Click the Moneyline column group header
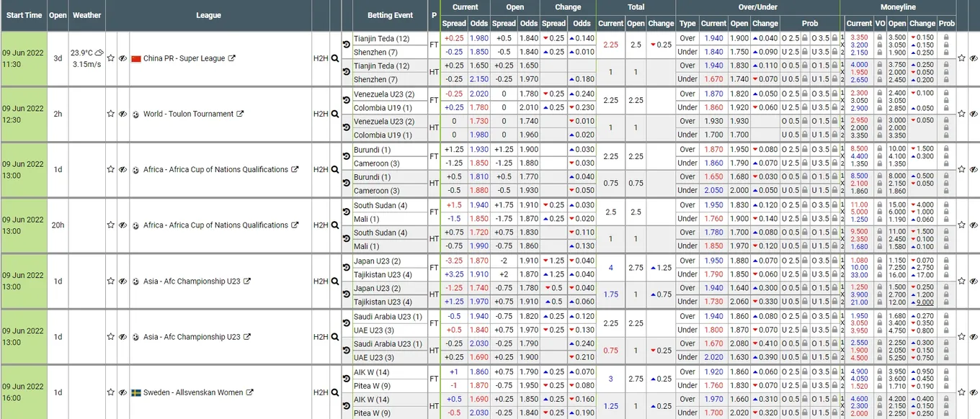This screenshot has height=419, width=980. tap(899, 7)
